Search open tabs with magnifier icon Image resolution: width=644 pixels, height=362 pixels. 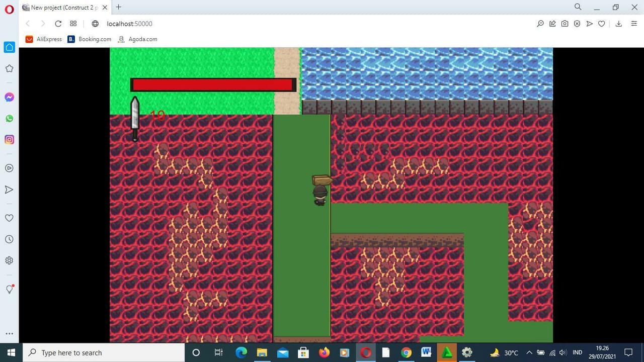tap(578, 7)
